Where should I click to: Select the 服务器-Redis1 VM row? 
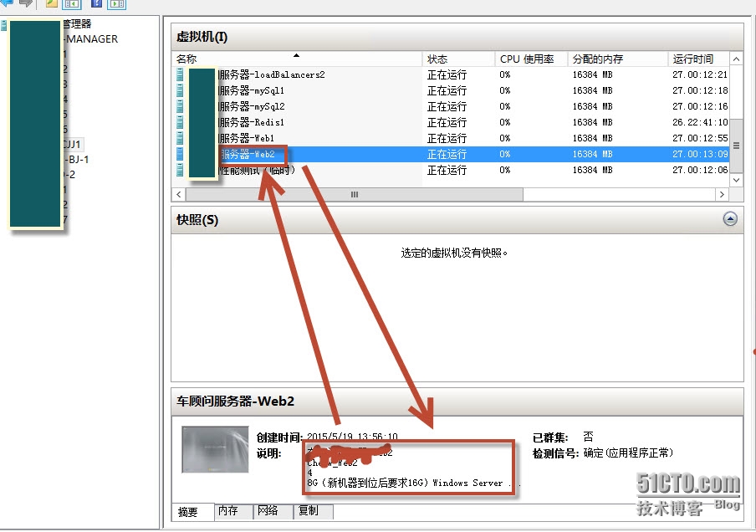click(450, 122)
